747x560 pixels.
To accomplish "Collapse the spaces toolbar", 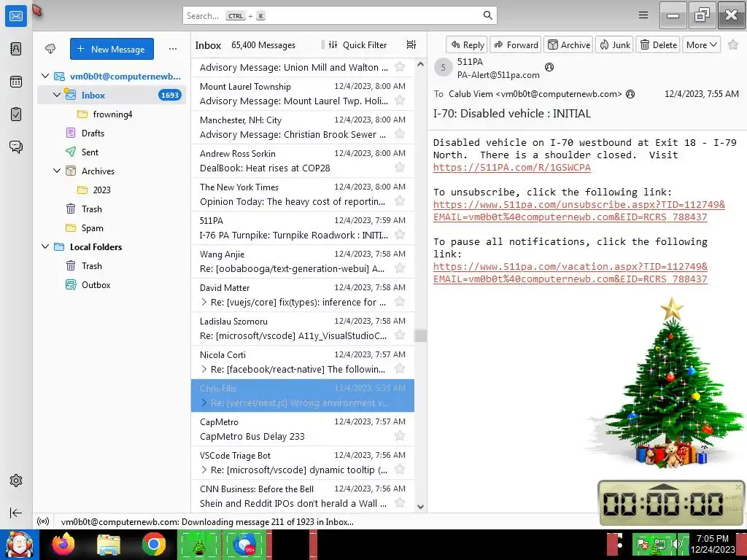I will [x=16, y=513].
